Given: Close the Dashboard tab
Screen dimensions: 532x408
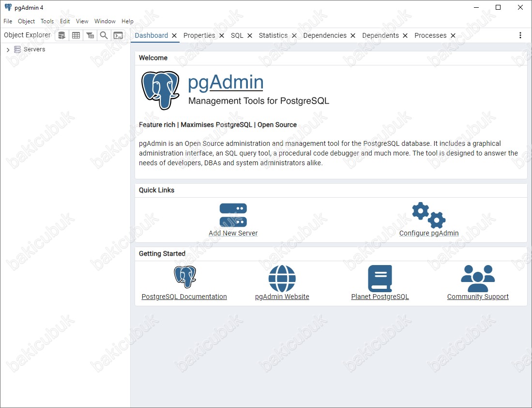Looking at the screenshot, I should pyautogui.click(x=174, y=36).
